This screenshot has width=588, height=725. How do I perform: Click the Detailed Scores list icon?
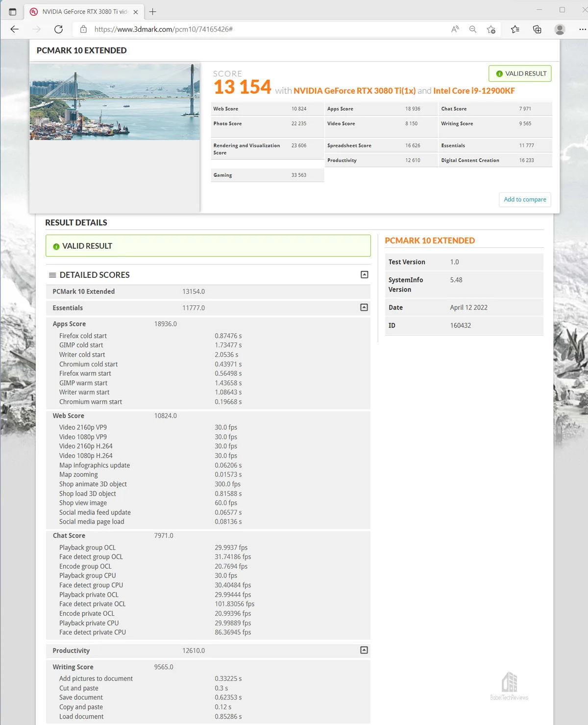point(52,275)
